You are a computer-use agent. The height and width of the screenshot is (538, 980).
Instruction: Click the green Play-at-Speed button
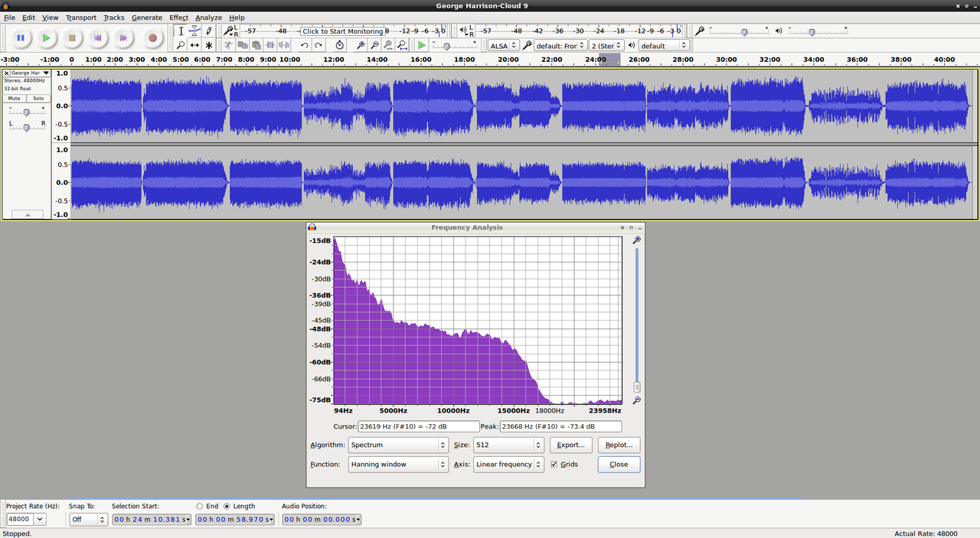pos(422,45)
